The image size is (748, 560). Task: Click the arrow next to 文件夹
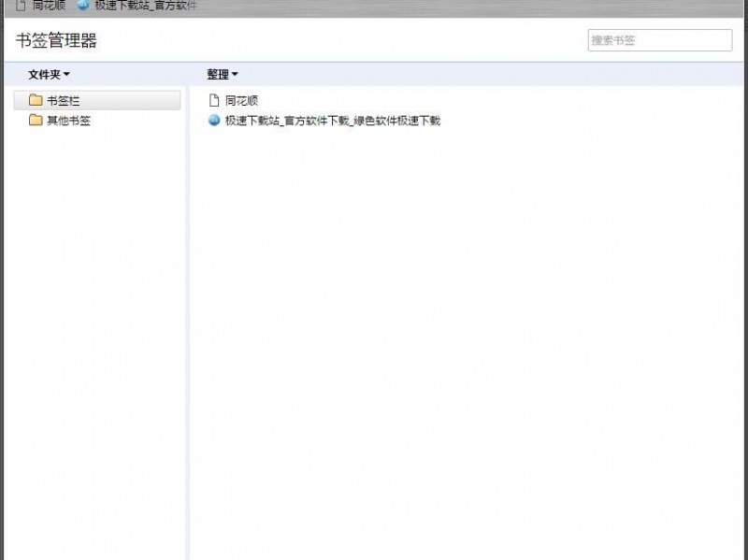pos(66,75)
